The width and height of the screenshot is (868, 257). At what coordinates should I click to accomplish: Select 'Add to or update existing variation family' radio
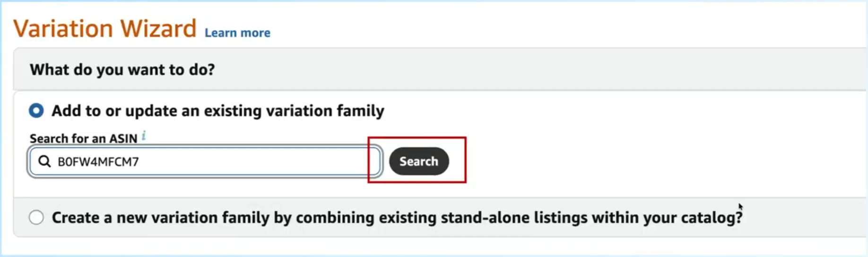[x=36, y=111]
